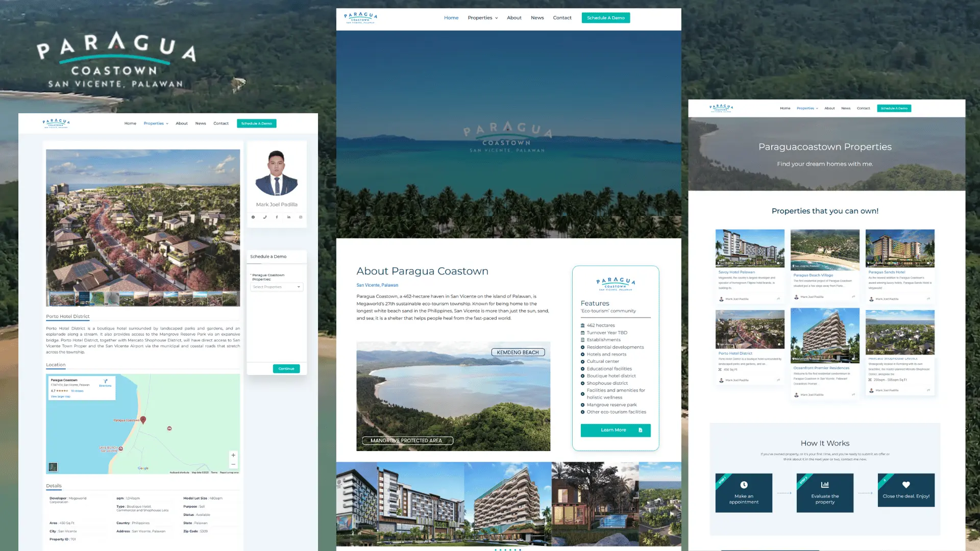Click Mark Joel Padilla name on Savoy Hotel card
The width and height of the screenshot is (980, 551).
tap(737, 299)
